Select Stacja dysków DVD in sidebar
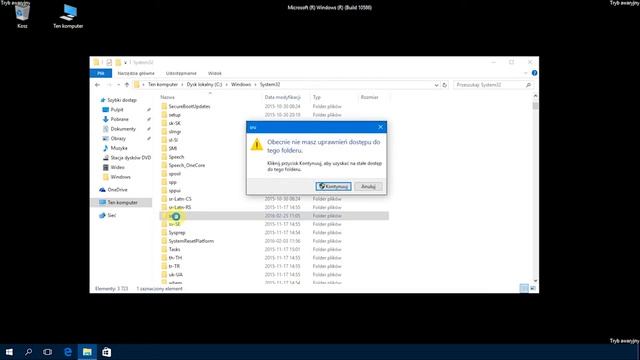640x360 pixels. (x=130, y=158)
